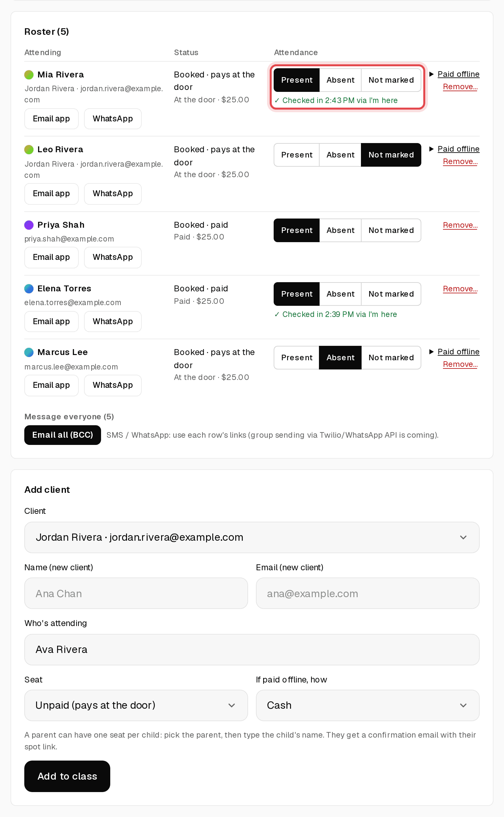Mark Leo Rivera as Present
The width and height of the screenshot is (504, 817).
(x=297, y=155)
